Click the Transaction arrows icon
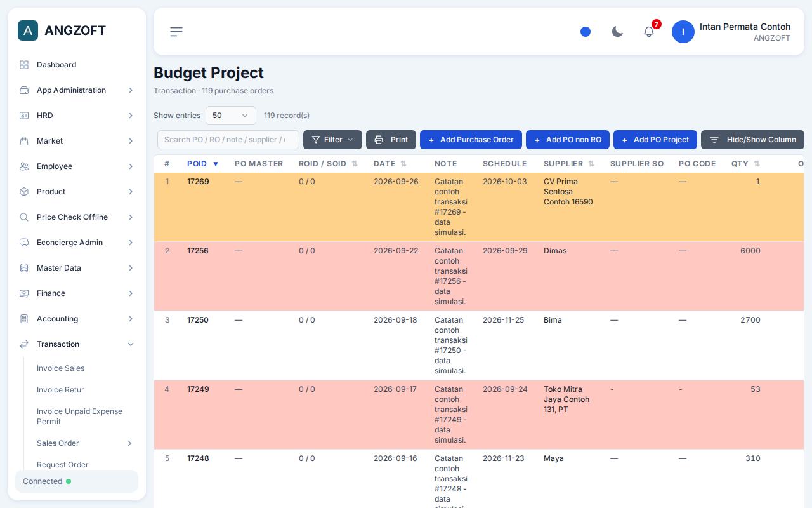The height and width of the screenshot is (508, 812). pos(24,344)
